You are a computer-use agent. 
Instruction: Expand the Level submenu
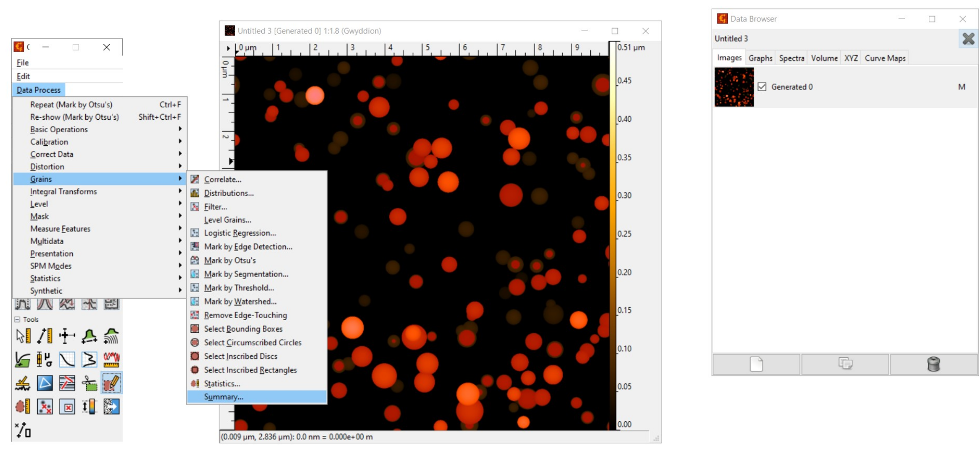[x=100, y=204]
